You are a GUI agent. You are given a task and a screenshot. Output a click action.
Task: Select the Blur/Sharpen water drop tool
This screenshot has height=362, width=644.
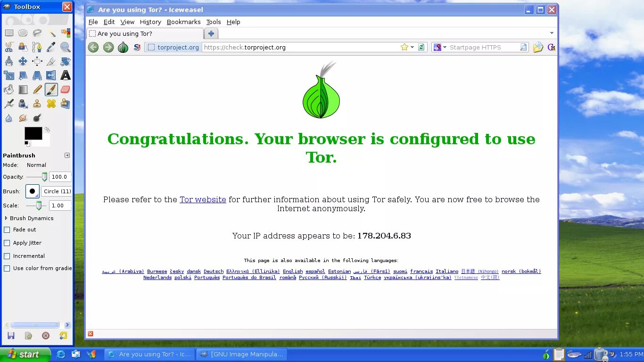click(x=9, y=118)
